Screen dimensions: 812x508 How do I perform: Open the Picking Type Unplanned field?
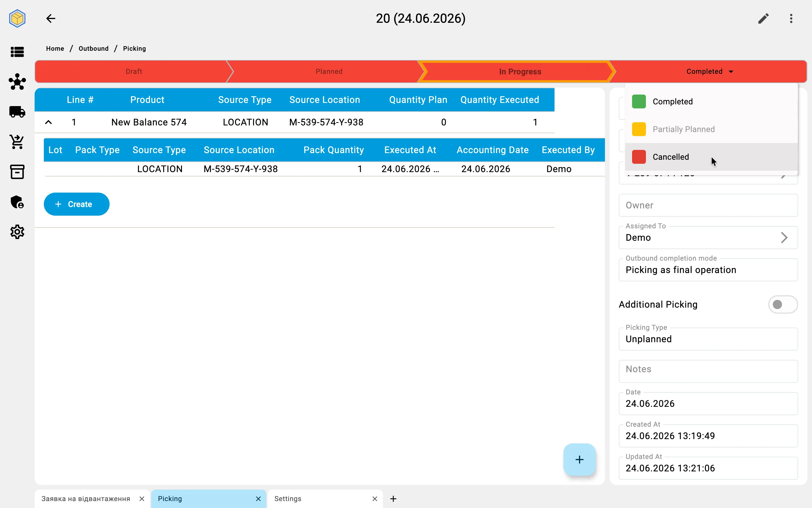708,339
